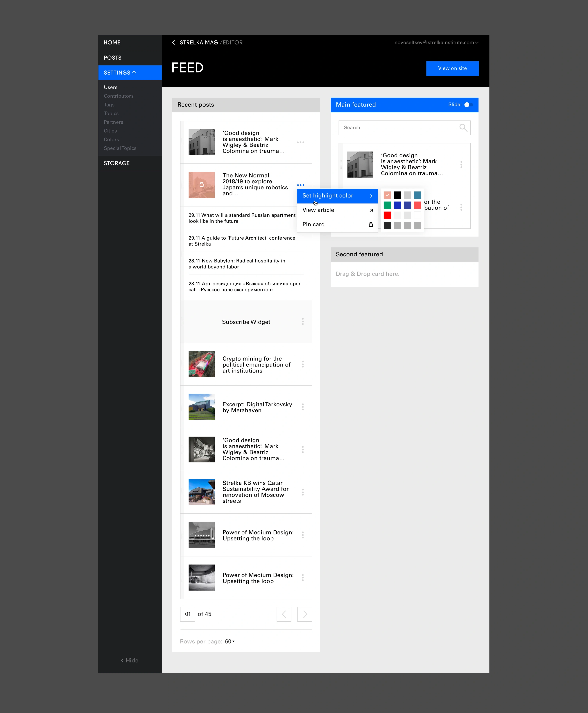Click the Strelka KB wins Qatar thumbnail
The height and width of the screenshot is (713, 588).
(x=202, y=492)
